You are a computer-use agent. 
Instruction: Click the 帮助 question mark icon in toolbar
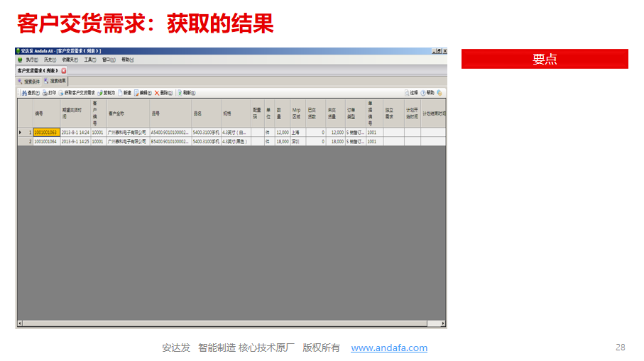[423, 93]
